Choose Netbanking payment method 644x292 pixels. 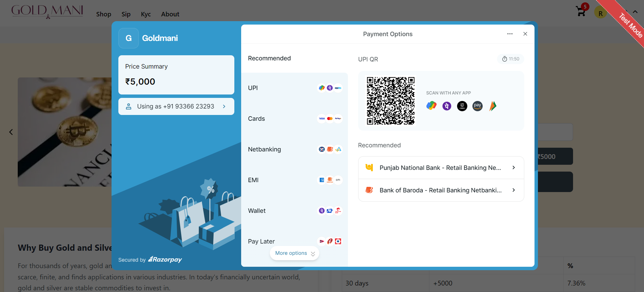coord(295,149)
